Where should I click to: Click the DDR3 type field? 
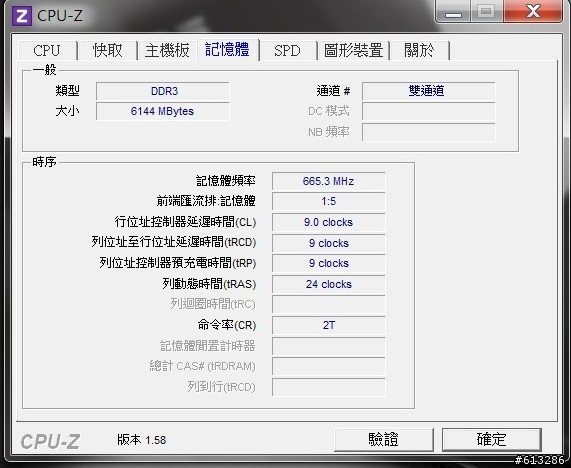(x=163, y=91)
